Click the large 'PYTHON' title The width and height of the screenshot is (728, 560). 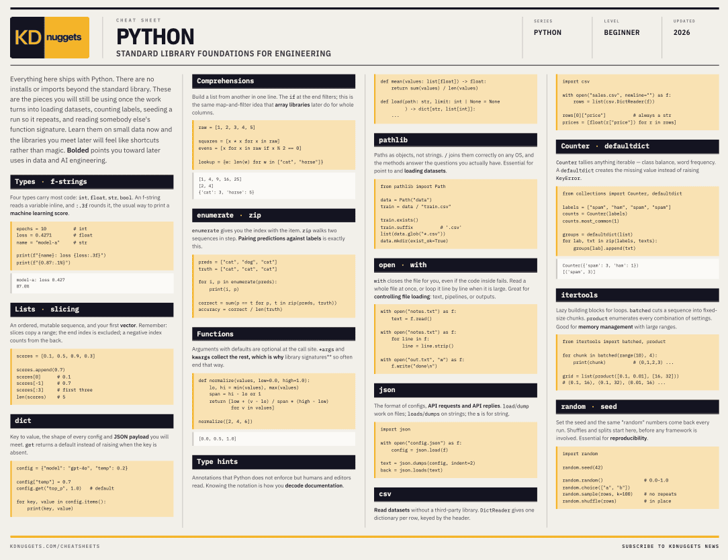(155, 37)
